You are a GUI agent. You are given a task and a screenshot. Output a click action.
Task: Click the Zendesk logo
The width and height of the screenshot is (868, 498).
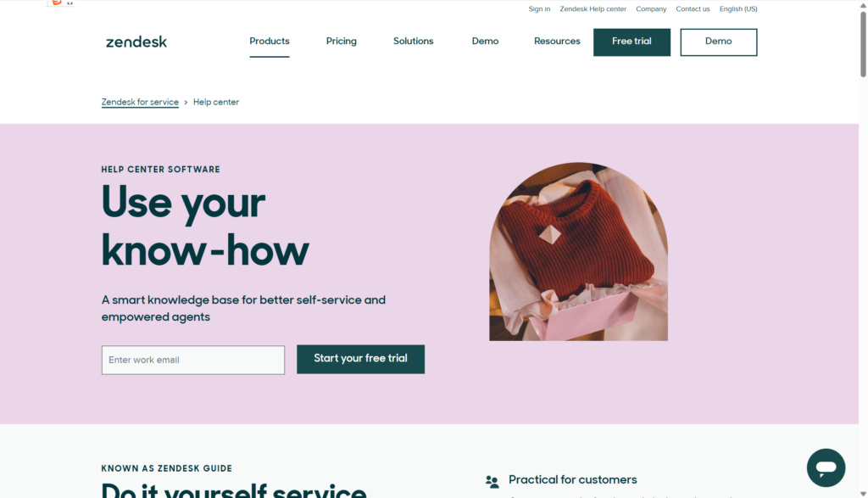coord(136,42)
